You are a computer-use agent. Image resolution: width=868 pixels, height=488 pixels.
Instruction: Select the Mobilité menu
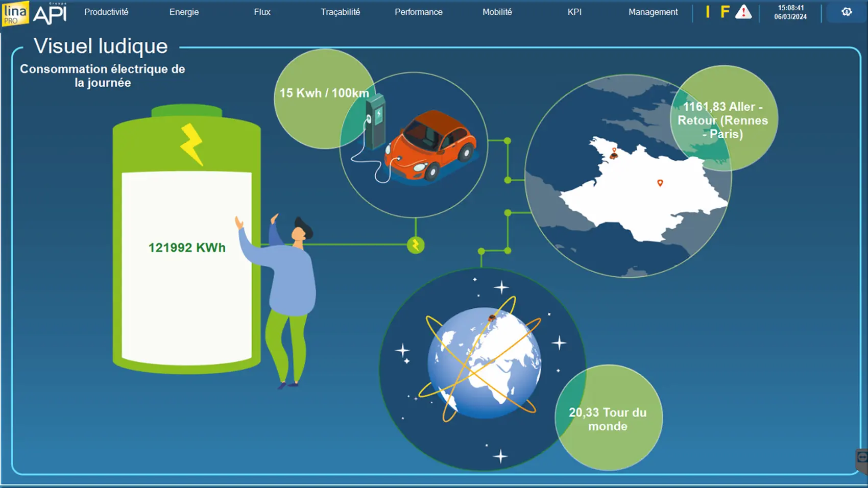click(x=497, y=12)
